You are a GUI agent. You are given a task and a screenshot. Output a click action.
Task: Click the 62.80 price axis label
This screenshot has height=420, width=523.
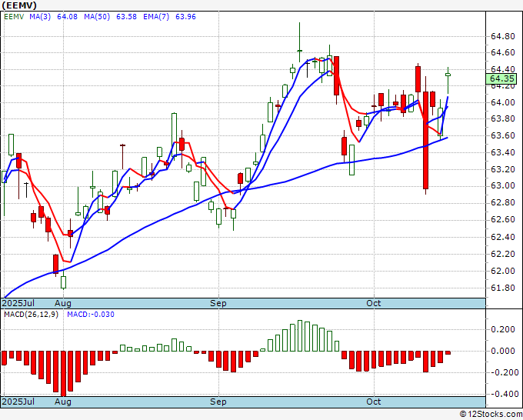click(x=503, y=203)
